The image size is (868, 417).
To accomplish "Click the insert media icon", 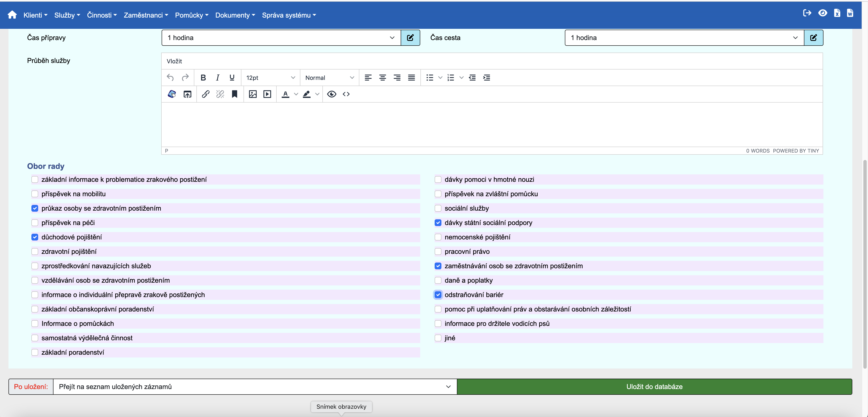I will 267,94.
